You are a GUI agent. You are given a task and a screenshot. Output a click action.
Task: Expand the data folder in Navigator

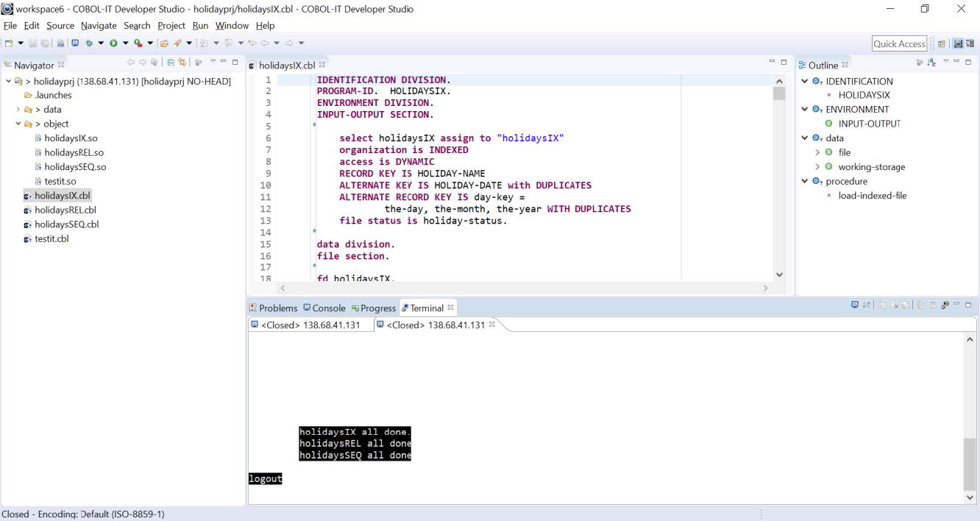[x=18, y=110]
